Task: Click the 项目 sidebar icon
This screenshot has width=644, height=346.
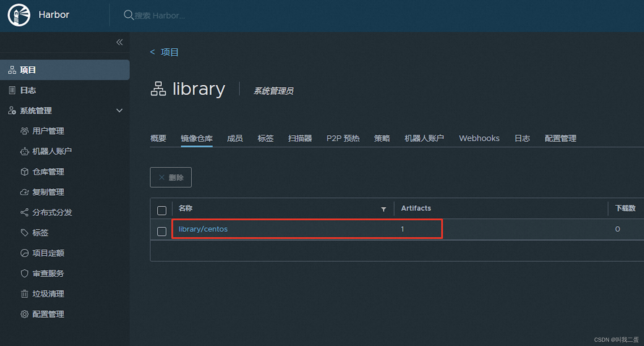Action: coord(12,70)
